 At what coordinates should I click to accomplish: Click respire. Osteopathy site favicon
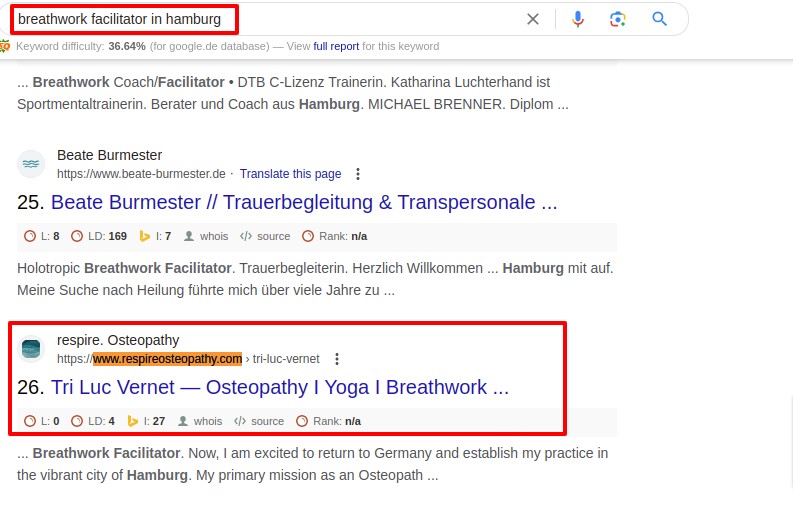[31, 349]
